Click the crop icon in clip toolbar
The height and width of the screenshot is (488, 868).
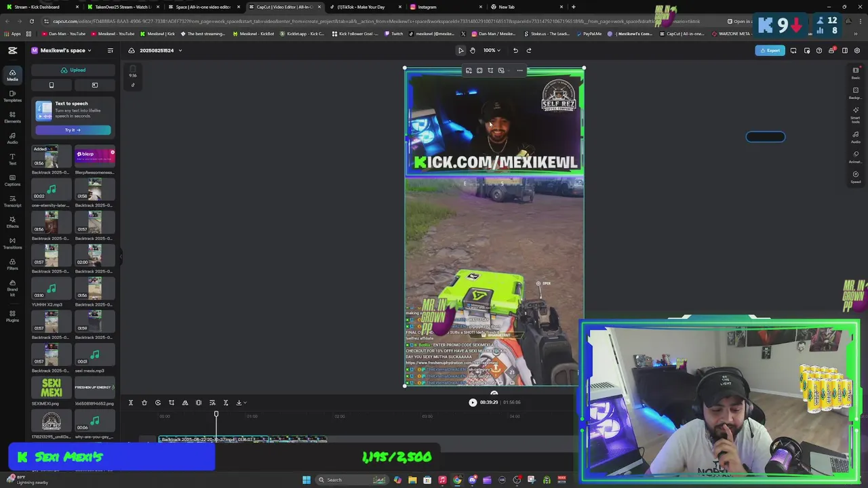click(490, 70)
